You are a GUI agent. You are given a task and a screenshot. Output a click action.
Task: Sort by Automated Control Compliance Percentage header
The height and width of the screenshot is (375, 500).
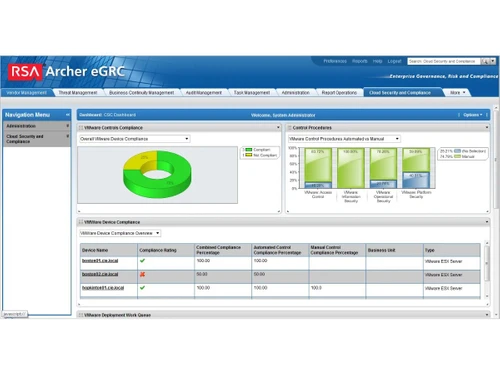click(280, 250)
